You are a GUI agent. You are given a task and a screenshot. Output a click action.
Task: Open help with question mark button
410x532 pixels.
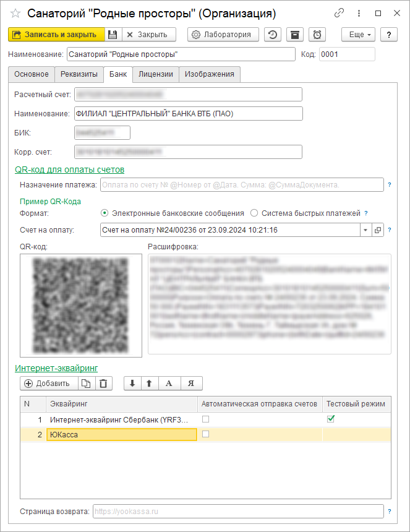click(x=389, y=35)
